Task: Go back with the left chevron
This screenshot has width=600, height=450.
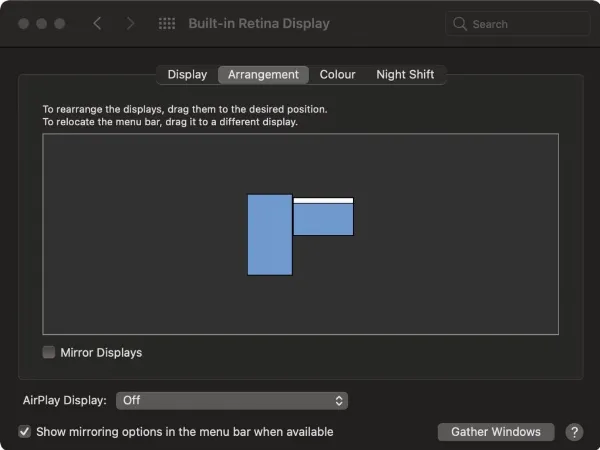Action: tap(97, 23)
